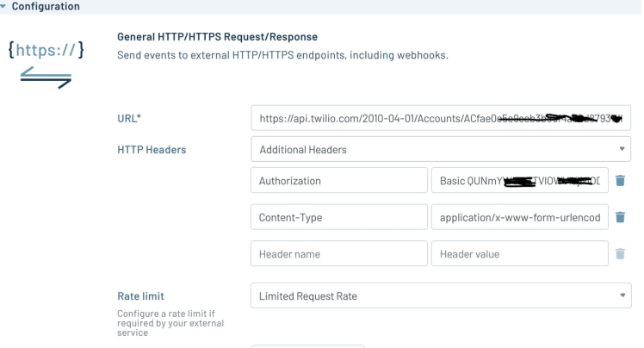Image resolution: width=644 pixels, height=348 pixels.
Task: Delete the Content-Type header row
Action: click(620, 217)
